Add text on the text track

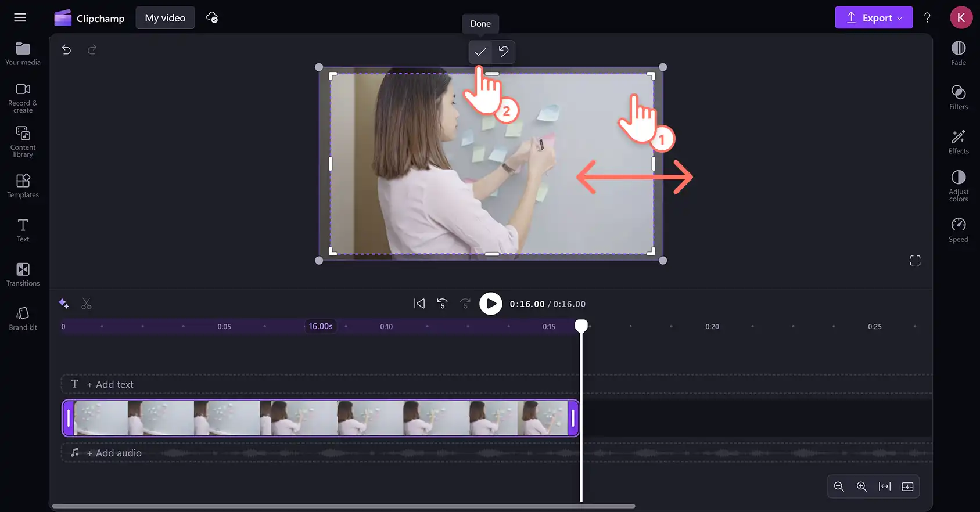(110, 384)
